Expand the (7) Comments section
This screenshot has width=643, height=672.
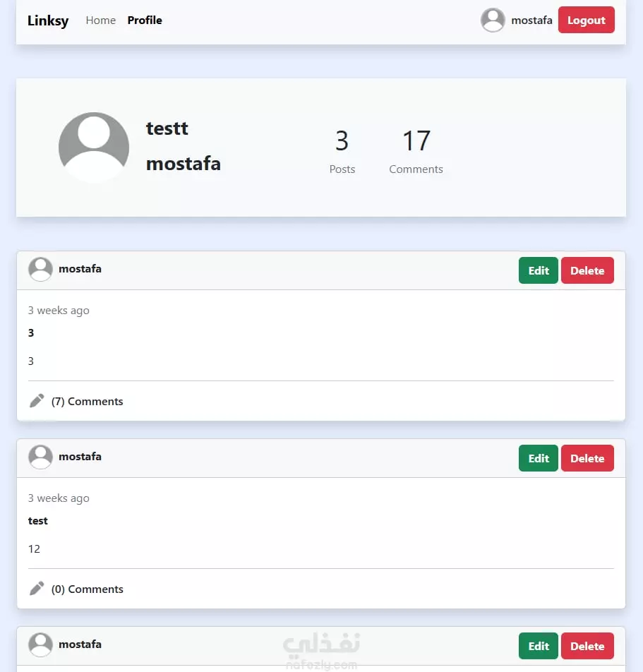tap(88, 402)
